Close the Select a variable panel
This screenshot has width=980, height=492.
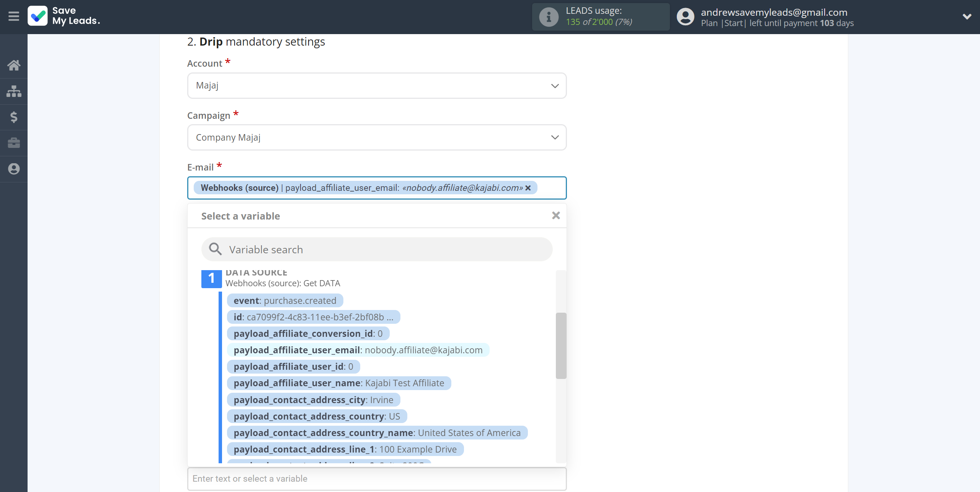click(x=556, y=216)
